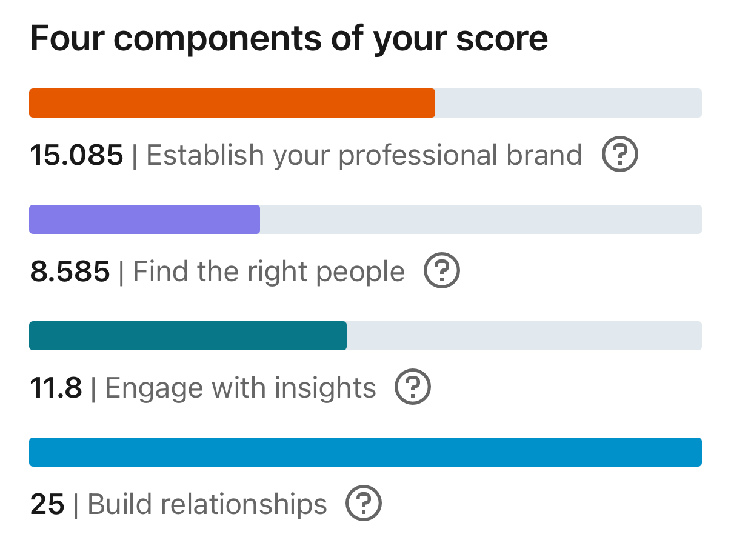Open the Build relationships help tooltip icon

tap(363, 504)
